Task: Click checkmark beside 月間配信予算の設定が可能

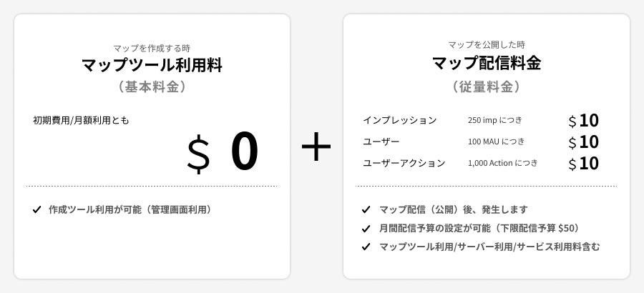Action: click(366, 229)
